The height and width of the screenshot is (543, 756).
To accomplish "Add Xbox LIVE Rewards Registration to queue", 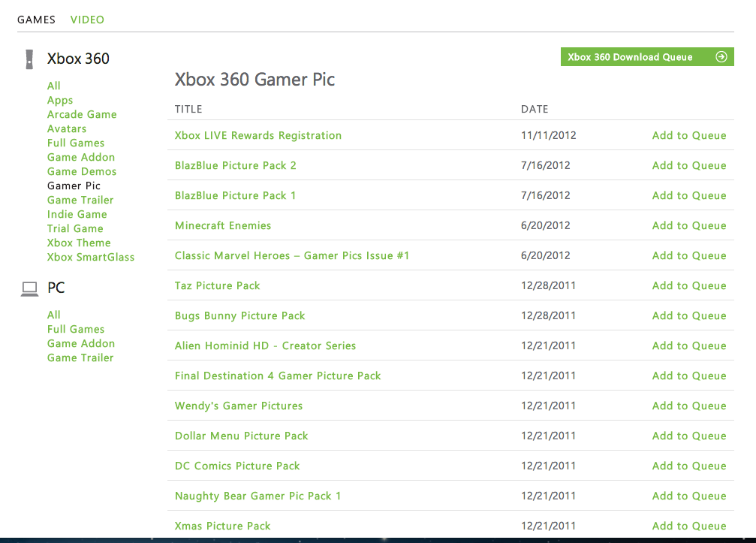I will tap(689, 135).
